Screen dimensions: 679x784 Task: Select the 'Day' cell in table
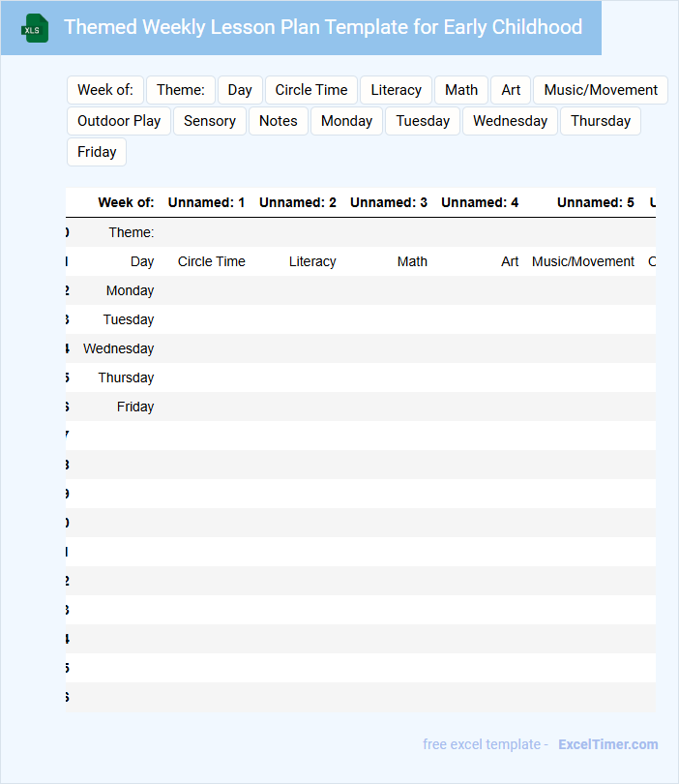142,261
